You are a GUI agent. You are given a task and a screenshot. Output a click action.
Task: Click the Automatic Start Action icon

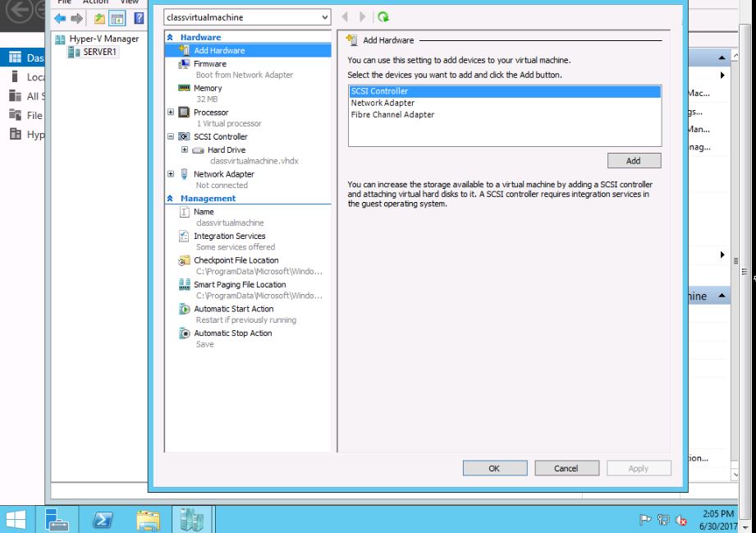point(184,309)
